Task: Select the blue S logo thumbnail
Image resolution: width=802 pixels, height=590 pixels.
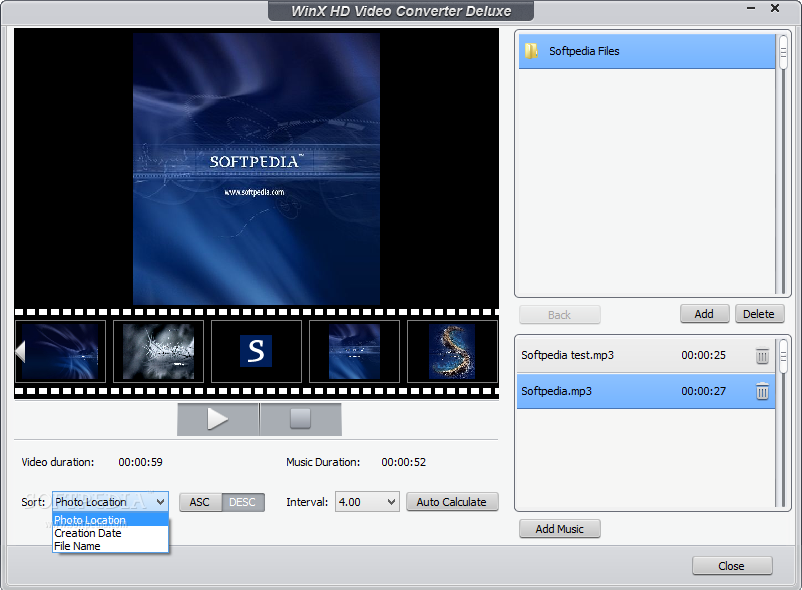Action: click(x=256, y=352)
